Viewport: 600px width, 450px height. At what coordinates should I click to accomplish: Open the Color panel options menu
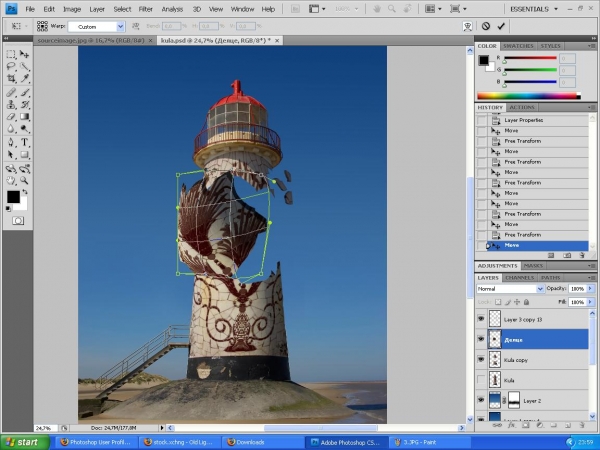tap(592, 46)
